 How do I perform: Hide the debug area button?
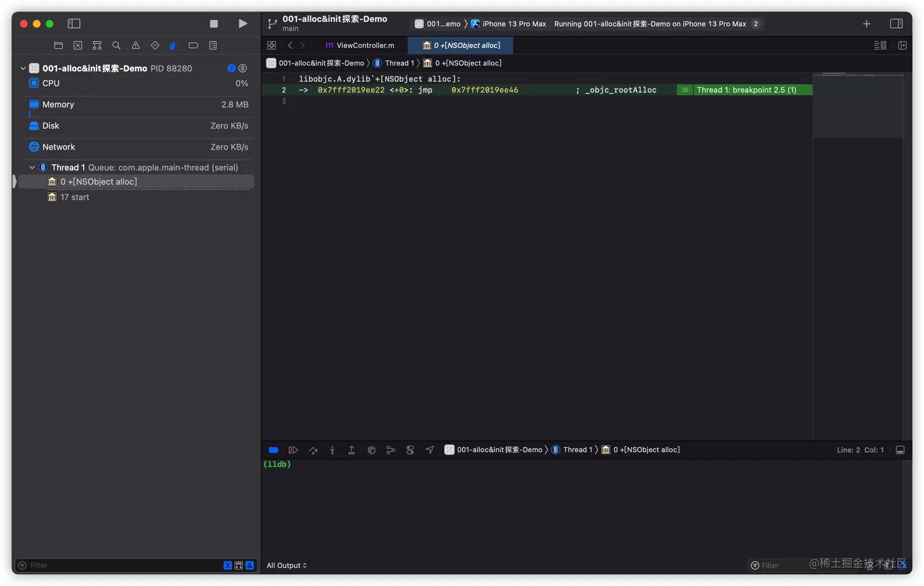click(x=900, y=450)
